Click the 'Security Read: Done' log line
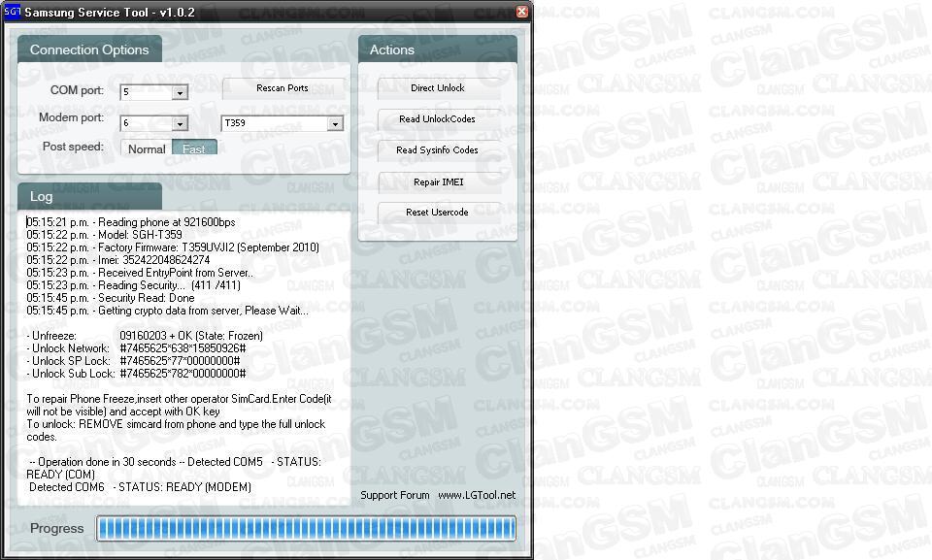Image resolution: width=932 pixels, height=560 pixels. coord(110,298)
